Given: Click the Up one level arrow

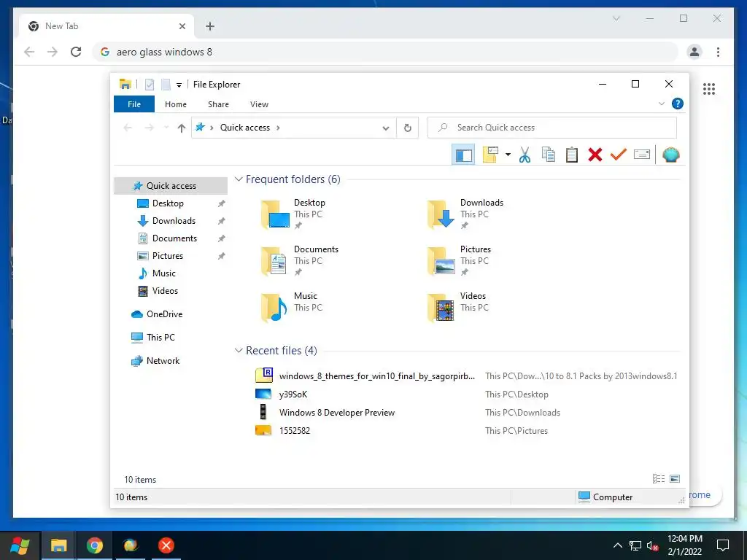Looking at the screenshot, I should tap(181, 128).
